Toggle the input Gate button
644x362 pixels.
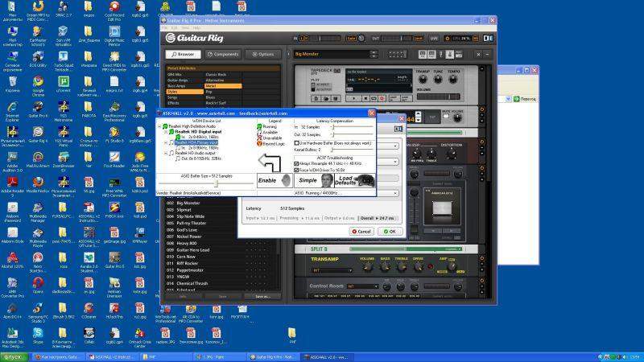[x=351, y=38]
